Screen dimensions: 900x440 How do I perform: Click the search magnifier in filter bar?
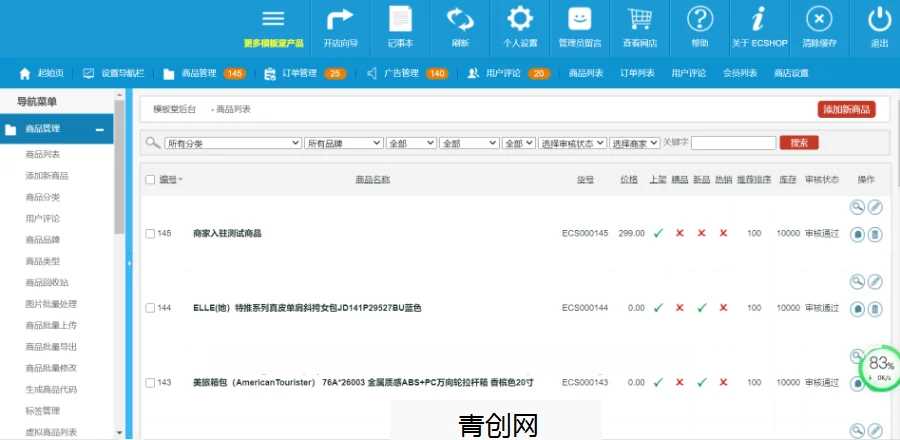click(x=153, y=143)
